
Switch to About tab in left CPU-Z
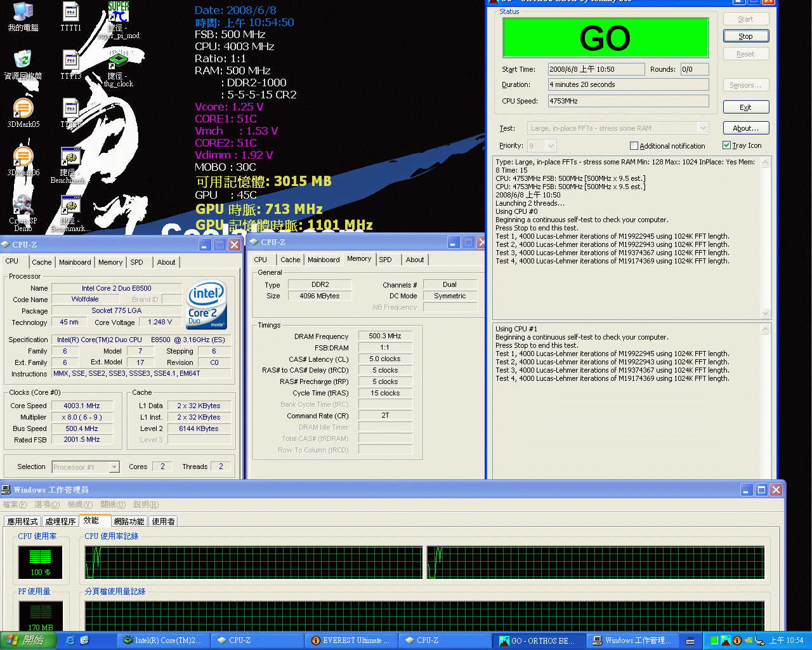pos(166,262)
